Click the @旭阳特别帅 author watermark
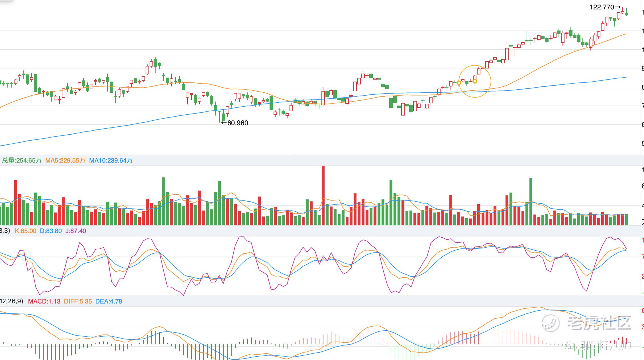This screenshot has height=360, width=644. click(598, 345)
